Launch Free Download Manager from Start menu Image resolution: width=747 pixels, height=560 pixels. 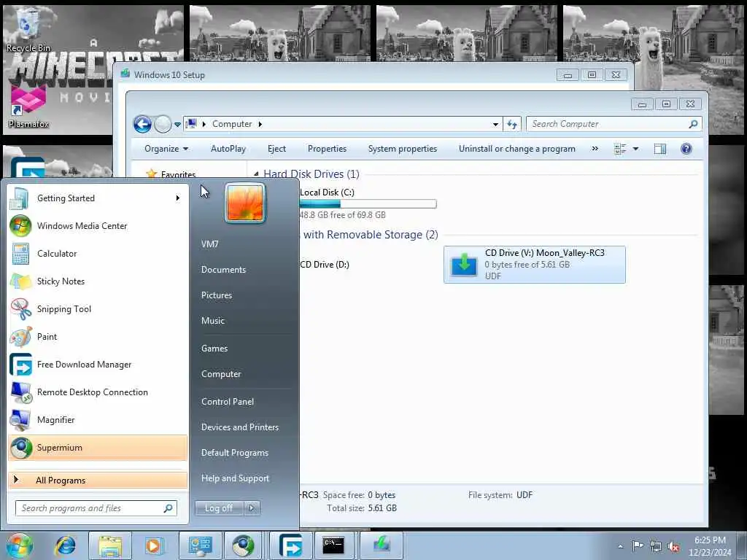tap(98, 365)
